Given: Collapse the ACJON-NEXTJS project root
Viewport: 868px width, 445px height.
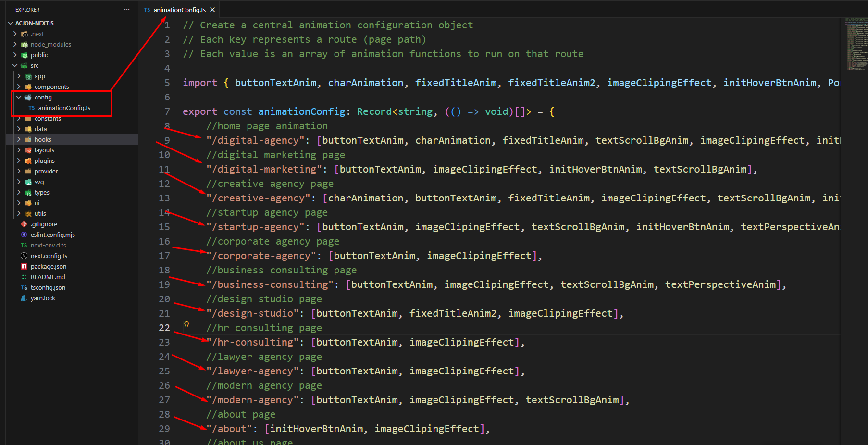Looking at the screenshot, I should (11, 23).
